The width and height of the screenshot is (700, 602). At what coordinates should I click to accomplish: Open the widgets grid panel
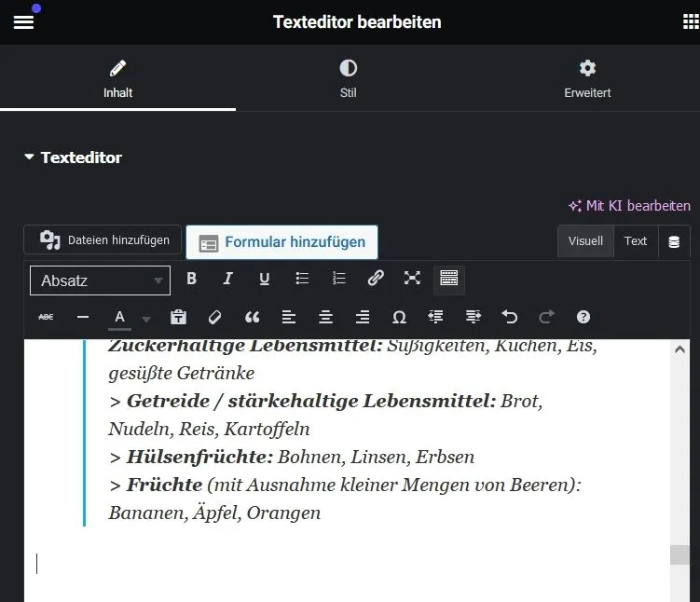coord(691,21)
